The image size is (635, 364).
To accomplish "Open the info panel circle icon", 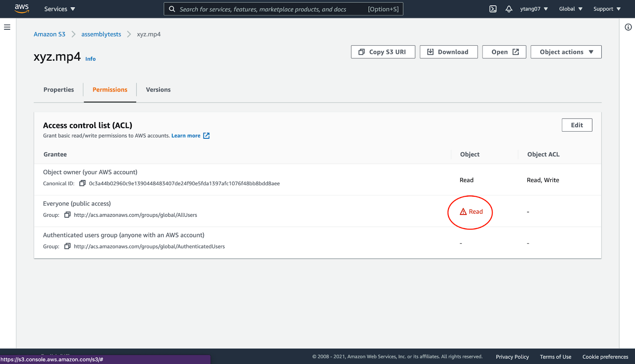I will pyautogui.click(x=628, y=27).
